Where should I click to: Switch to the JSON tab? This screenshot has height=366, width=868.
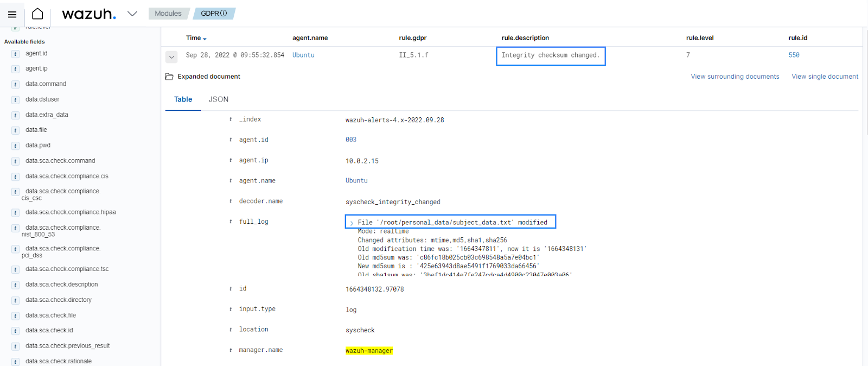219,99
